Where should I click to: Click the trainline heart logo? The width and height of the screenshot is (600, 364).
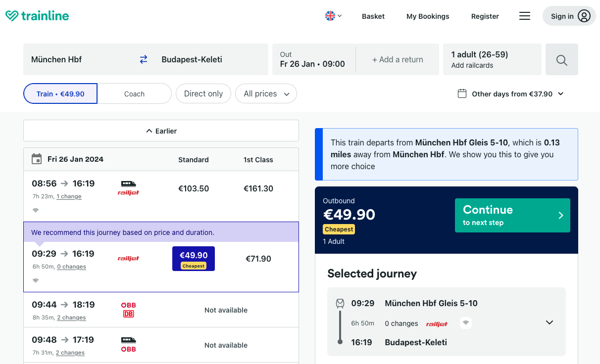(x=12, y=16)
